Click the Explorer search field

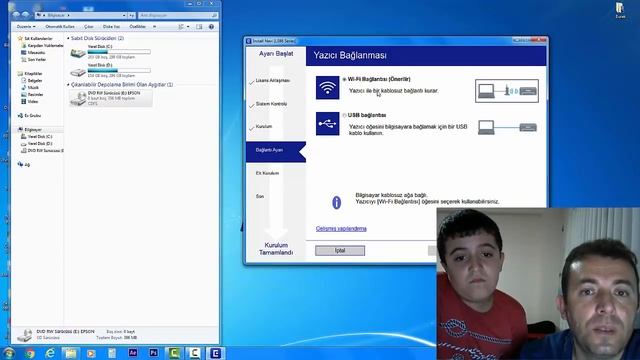coord(178,16)
